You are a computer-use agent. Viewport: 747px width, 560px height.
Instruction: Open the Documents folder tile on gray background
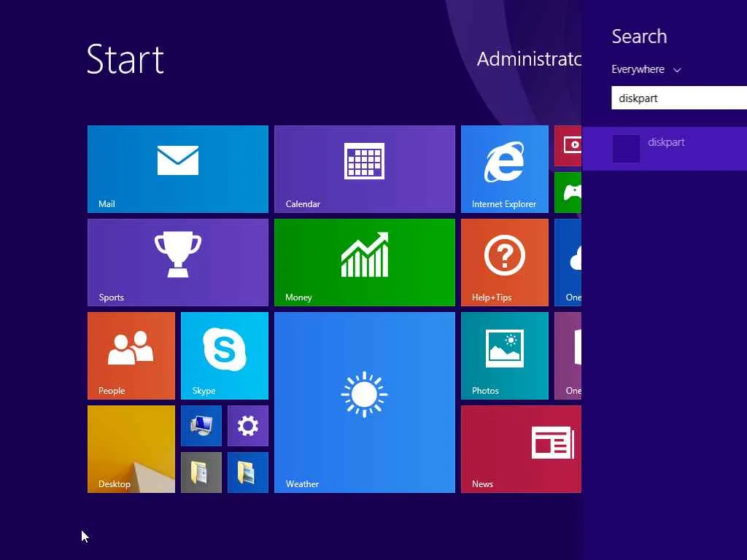click(201, 472)
